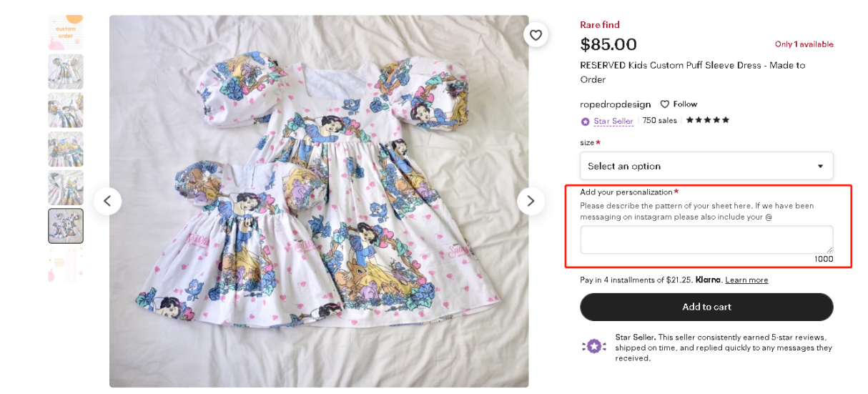The image size is (868, 394).
Task: Select the second dress thumbnail
Action: point(66,72)
